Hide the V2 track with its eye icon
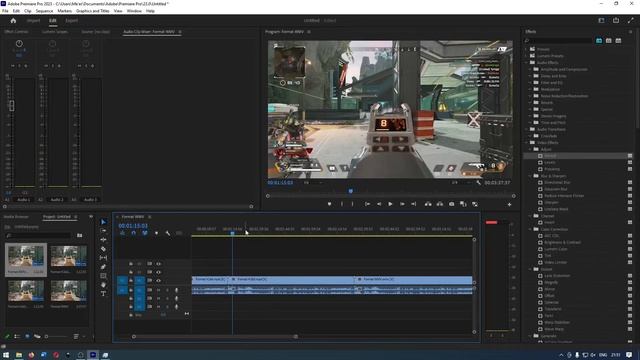 (158, 272)
